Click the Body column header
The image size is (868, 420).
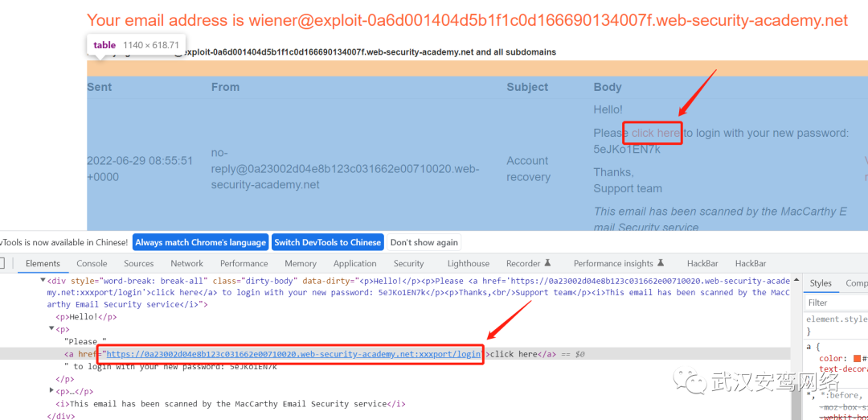coord(608,87)
